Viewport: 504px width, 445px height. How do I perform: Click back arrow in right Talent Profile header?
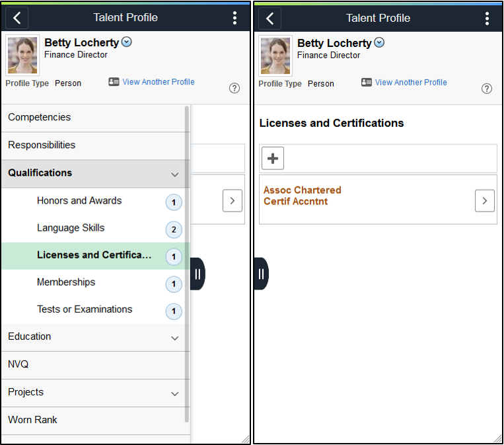click(270, 18)
